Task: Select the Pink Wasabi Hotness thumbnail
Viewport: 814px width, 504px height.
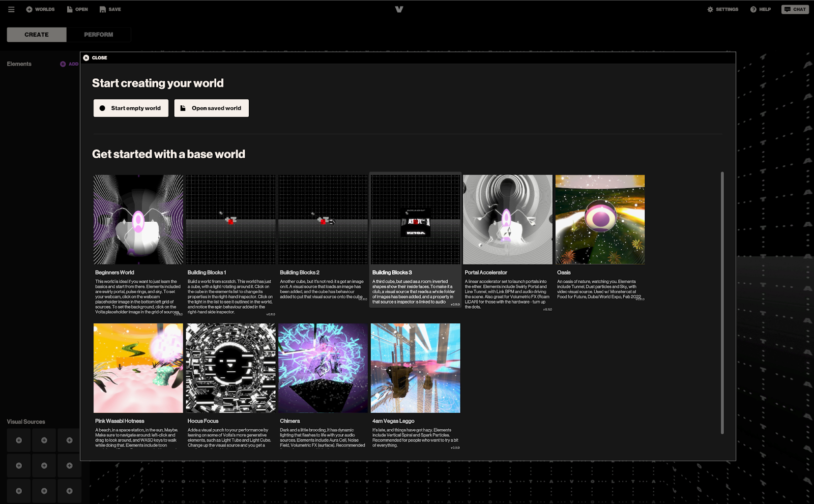Action: pos(138,368)
